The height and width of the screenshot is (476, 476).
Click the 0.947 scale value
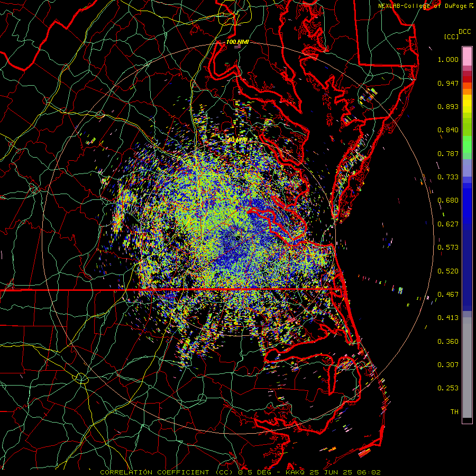point(448,83)
